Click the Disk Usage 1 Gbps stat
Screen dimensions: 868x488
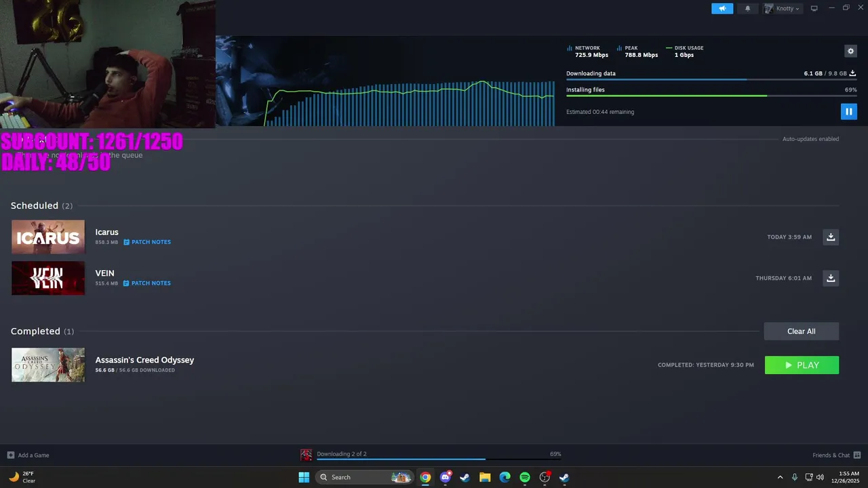tap(685, 52)
